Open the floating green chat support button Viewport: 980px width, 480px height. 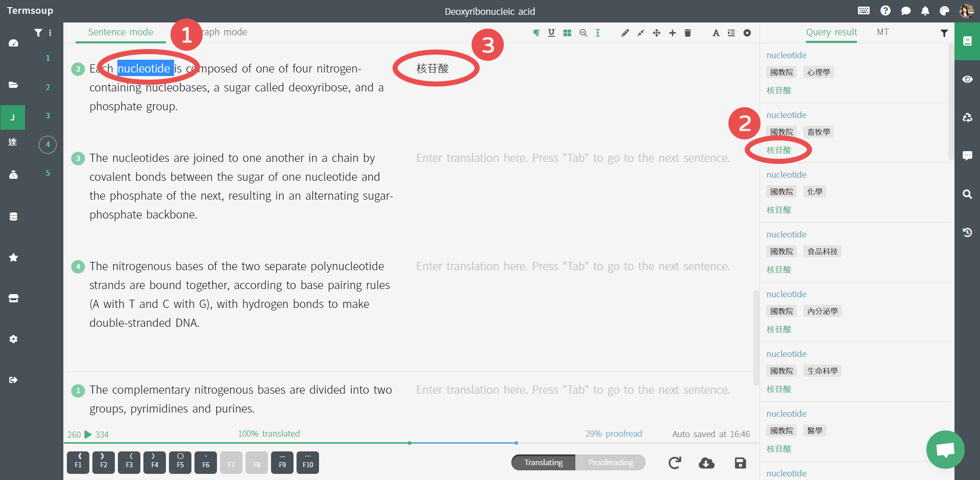(945, 449)
